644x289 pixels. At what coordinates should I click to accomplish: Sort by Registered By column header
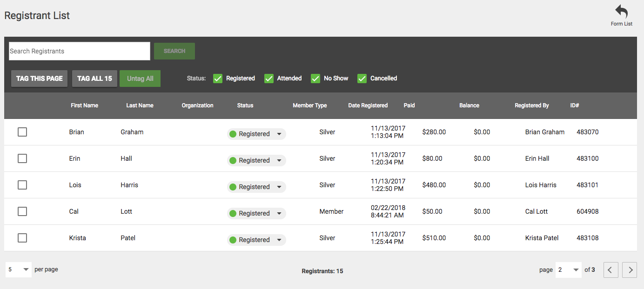[532, 105]
